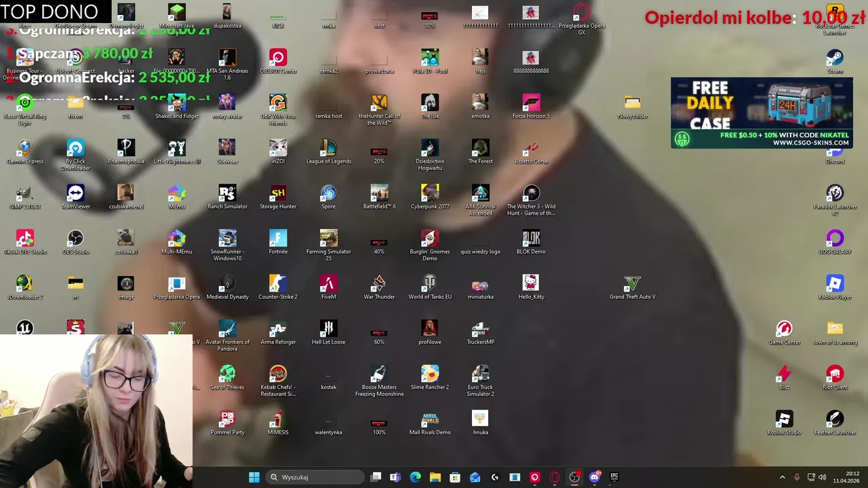868x488 pixels.
Task: Open Arma Reforger desktop icon
Action: [x=278, y=333]
